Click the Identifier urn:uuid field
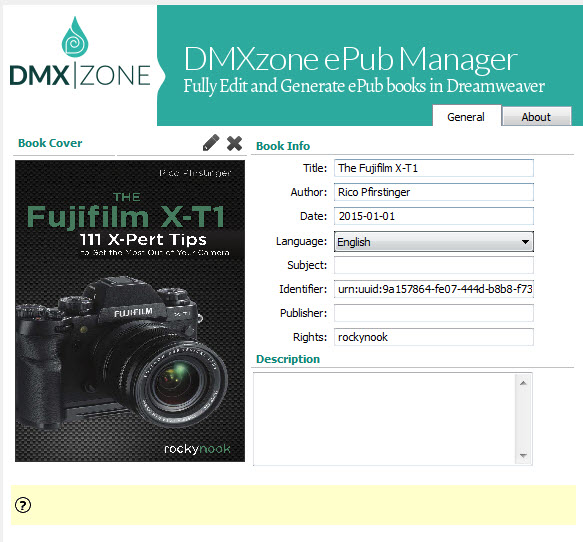 pos(434,289)
